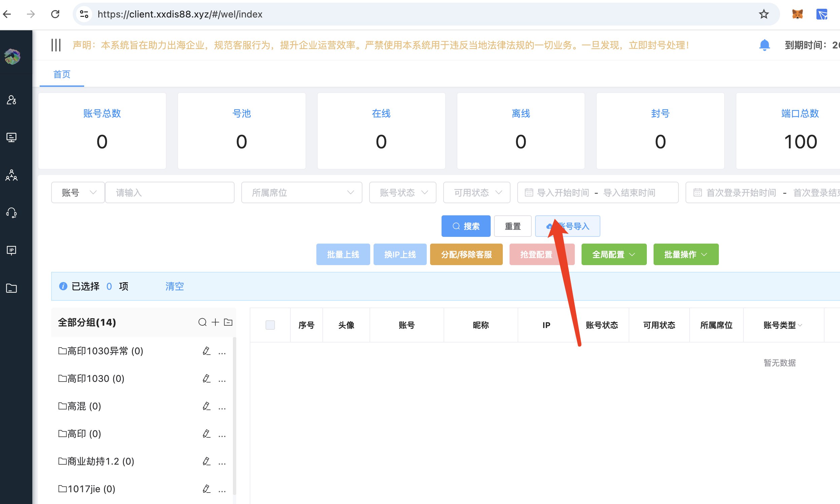Tick the select-all checkbox in table header
The image size is (840, 504).
[x=270, y=325]
